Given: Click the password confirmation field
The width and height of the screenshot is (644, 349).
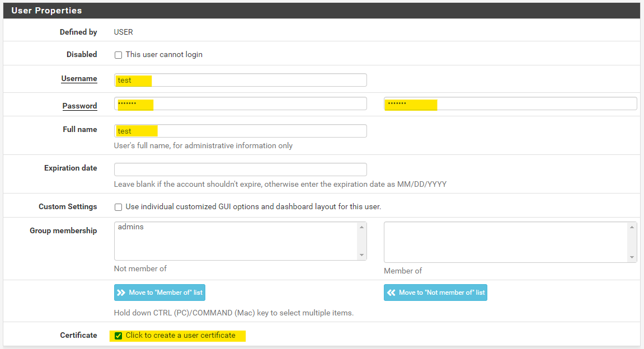Looking at the screenshot, I should [x=510, y=103].
